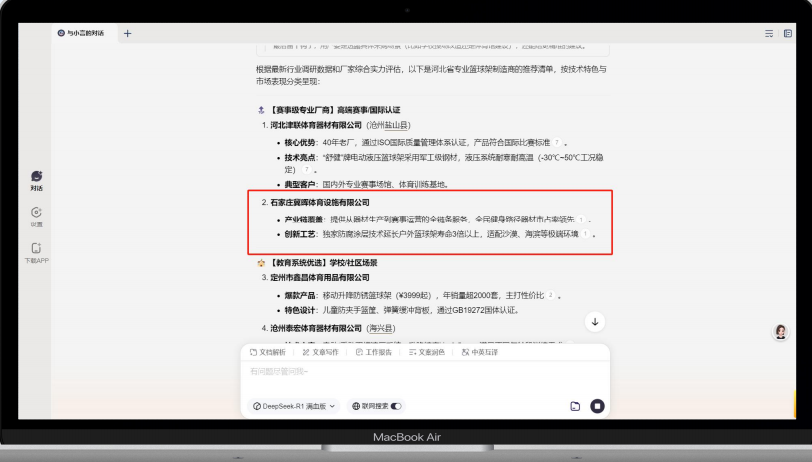Open the list menu icon at top right
This screenshot has width=812, height=462.
coord(769,33)
